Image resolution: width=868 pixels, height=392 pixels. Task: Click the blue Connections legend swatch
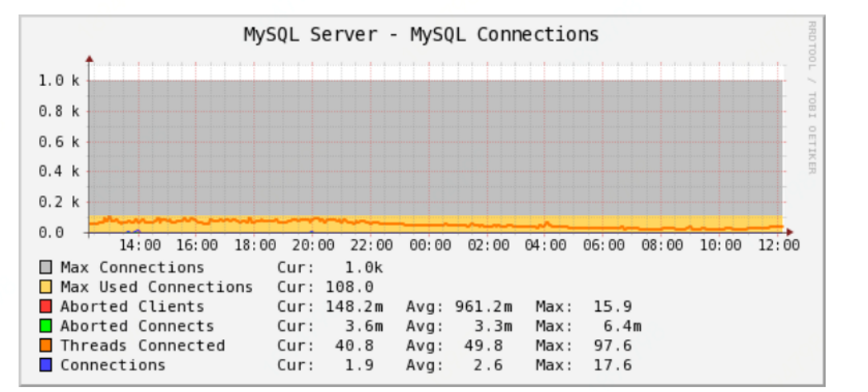click(x=45, y=366)
